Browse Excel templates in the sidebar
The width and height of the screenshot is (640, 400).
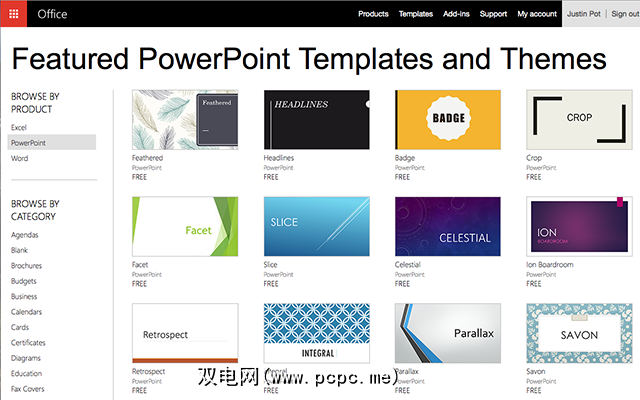click(19, 127)
